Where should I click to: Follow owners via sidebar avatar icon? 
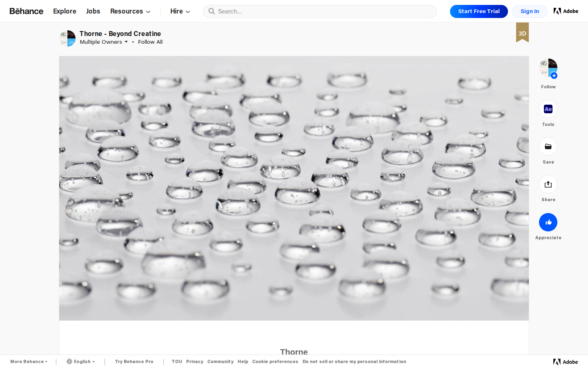coord(548,68)
